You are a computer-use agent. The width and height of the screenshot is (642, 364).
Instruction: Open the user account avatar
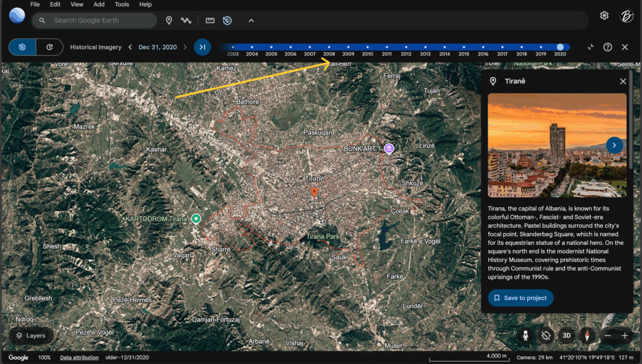tap(626, 16)
